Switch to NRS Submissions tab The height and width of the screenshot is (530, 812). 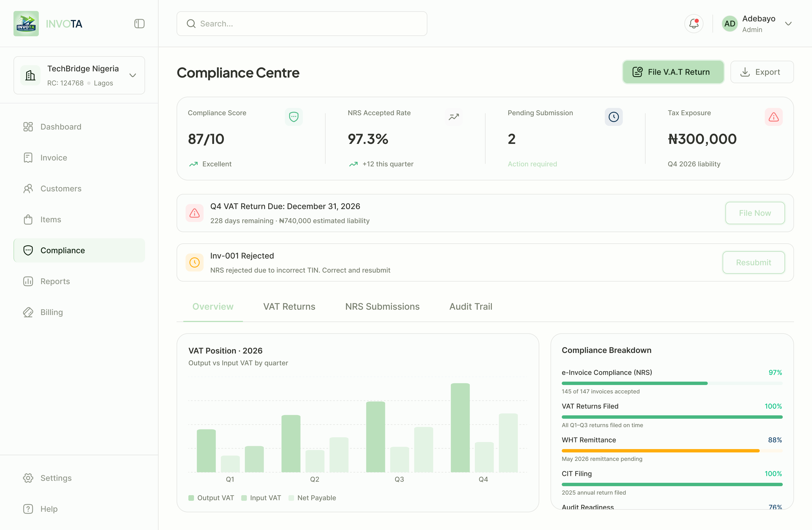pos(382,307)
